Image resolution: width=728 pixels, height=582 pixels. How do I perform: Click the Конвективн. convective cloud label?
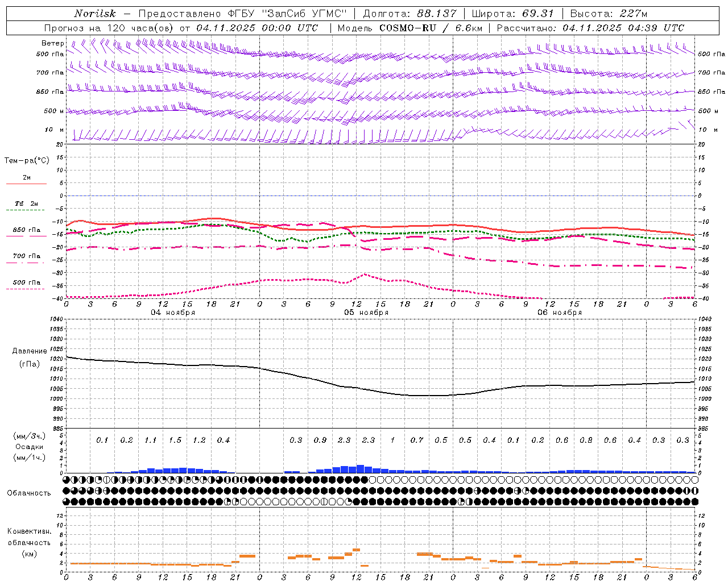pos(29,531)
